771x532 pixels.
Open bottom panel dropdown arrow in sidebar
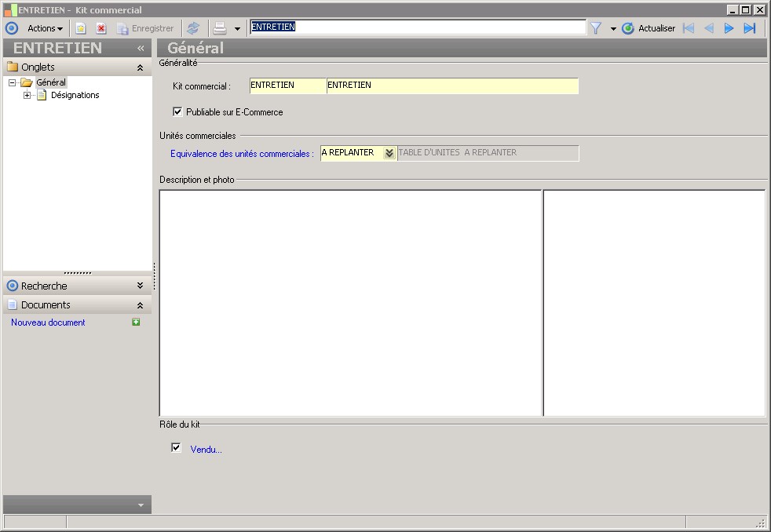(x=141, y=505)
